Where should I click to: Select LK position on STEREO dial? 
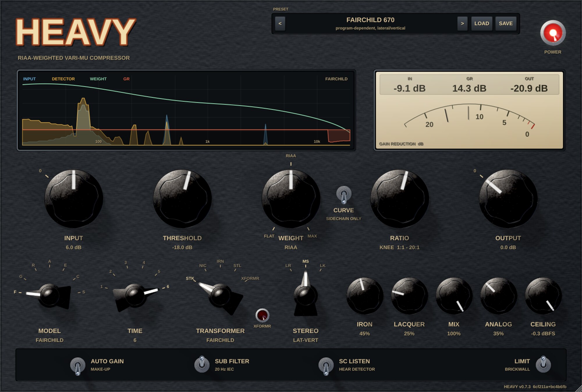pos(323,266)
